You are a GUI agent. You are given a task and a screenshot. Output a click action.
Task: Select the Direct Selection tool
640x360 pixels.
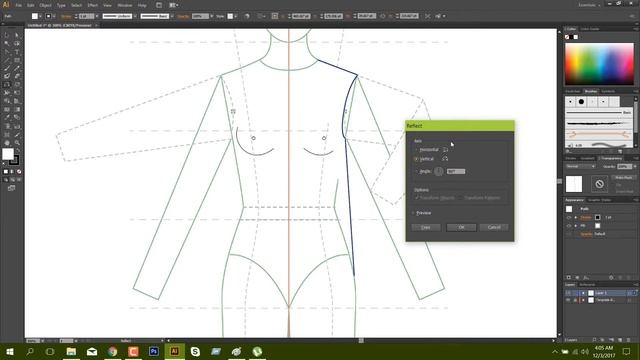[x=17, y=35]
